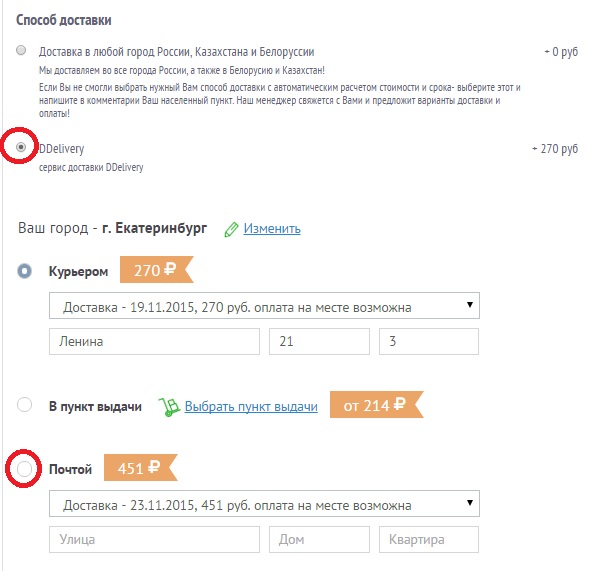
Task: Open courier delivery date dropdown 19.11.2015
Action: coord(264,306)
